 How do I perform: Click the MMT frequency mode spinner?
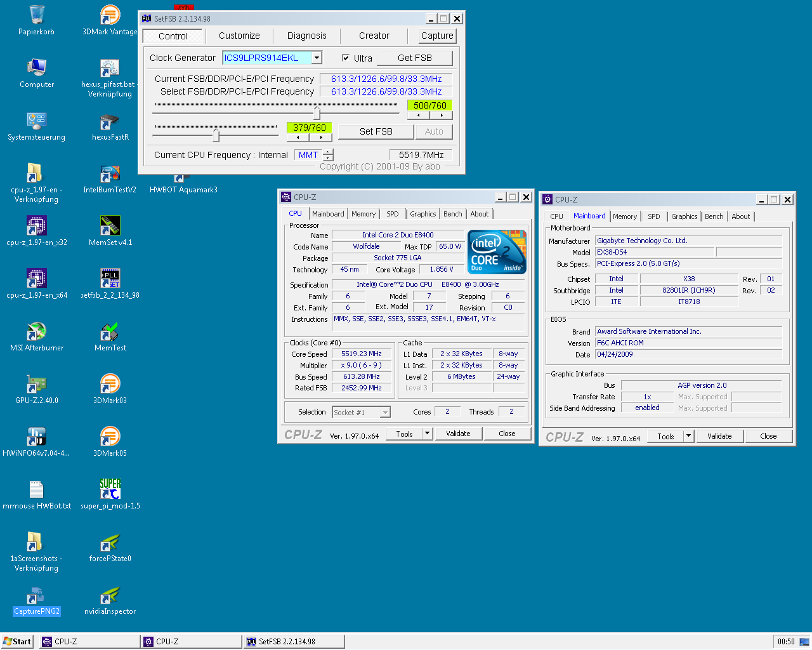click(328, 155)
